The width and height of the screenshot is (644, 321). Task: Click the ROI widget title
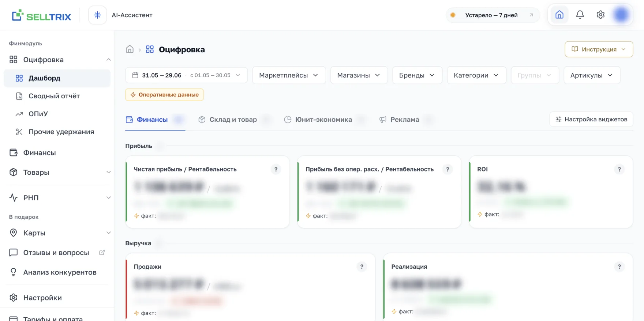pyautogui.click(x=482, y=169)
